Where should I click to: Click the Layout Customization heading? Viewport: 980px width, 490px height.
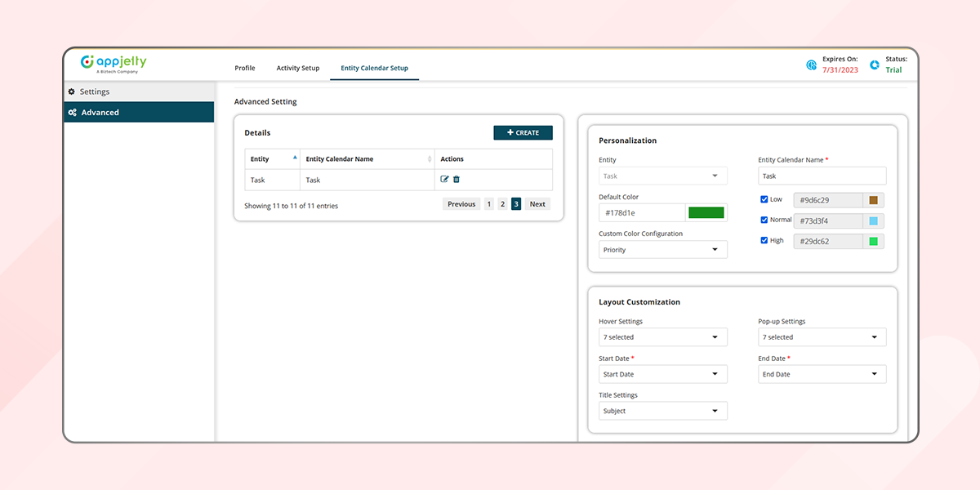tap(639, 302)
